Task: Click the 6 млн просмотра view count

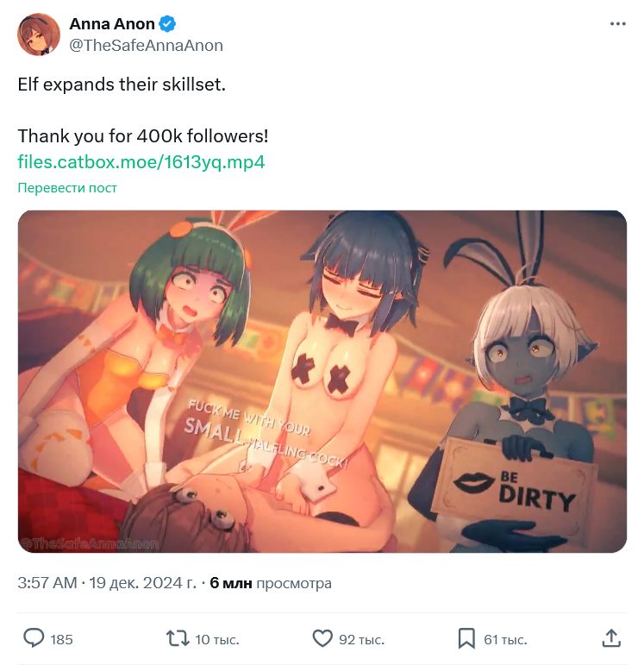Action: coord(271,583)
